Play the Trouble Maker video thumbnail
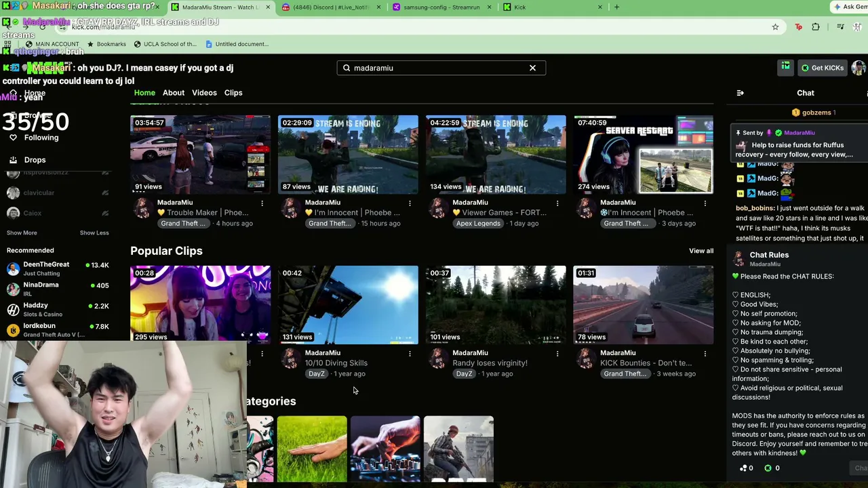 click(200, 155)
